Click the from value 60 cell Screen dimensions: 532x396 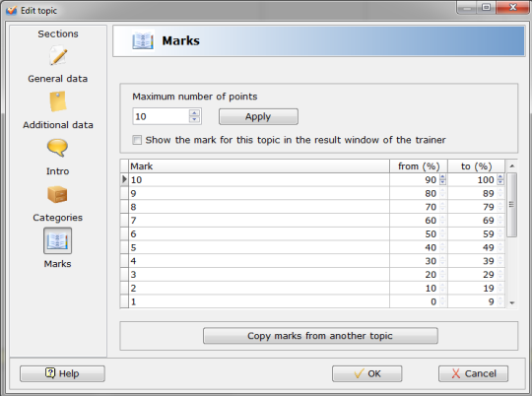coord(419,221)
